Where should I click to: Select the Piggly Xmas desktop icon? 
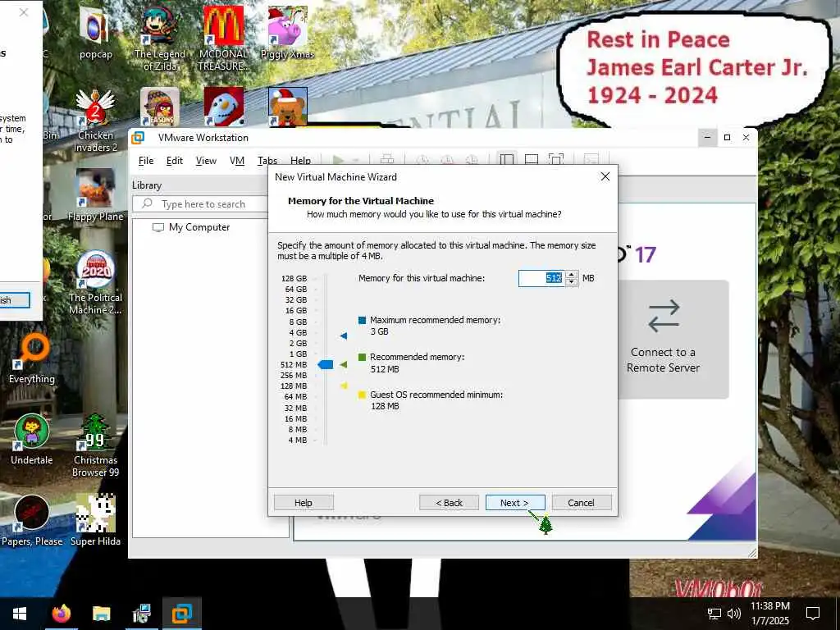[288, 33]
